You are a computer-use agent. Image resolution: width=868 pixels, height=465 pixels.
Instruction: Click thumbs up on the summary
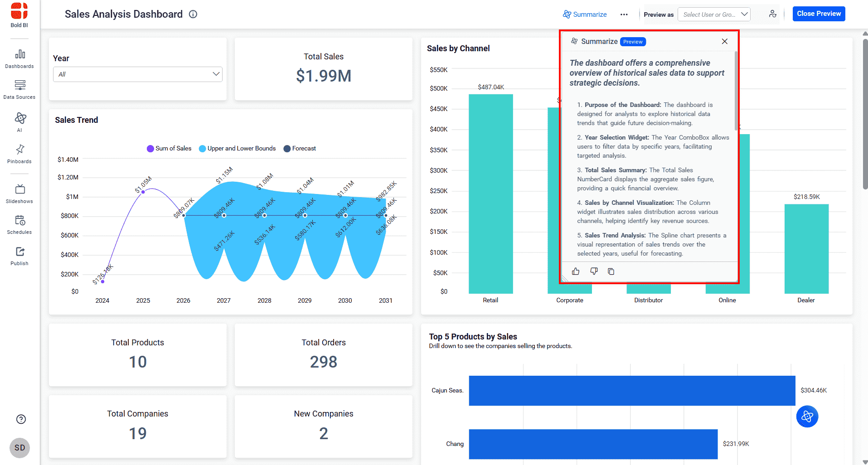tap(576, 271)
